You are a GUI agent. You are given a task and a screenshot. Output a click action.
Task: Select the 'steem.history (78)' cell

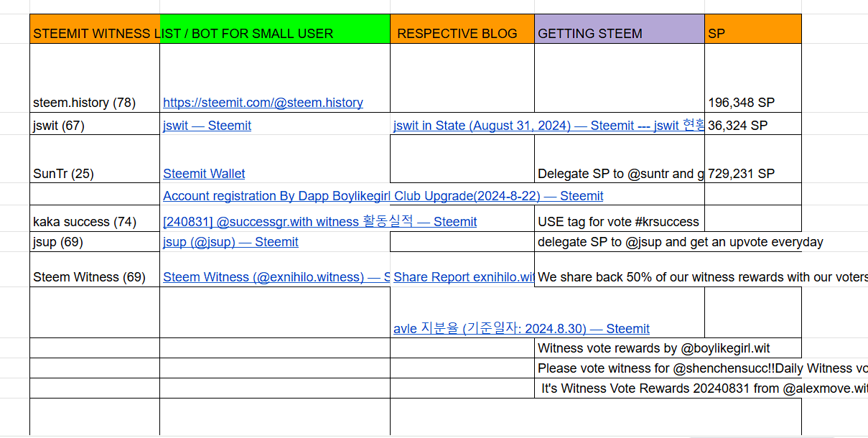[x=95, y=78]
